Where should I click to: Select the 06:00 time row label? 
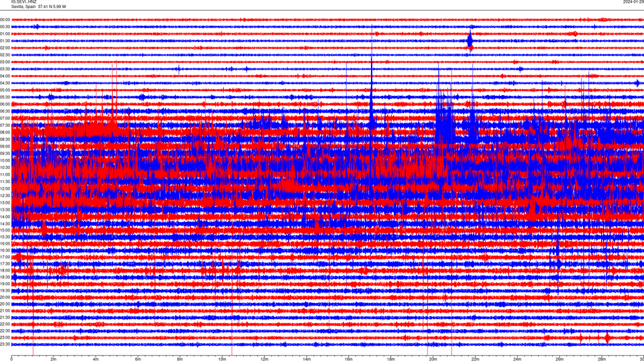(5, 105)
